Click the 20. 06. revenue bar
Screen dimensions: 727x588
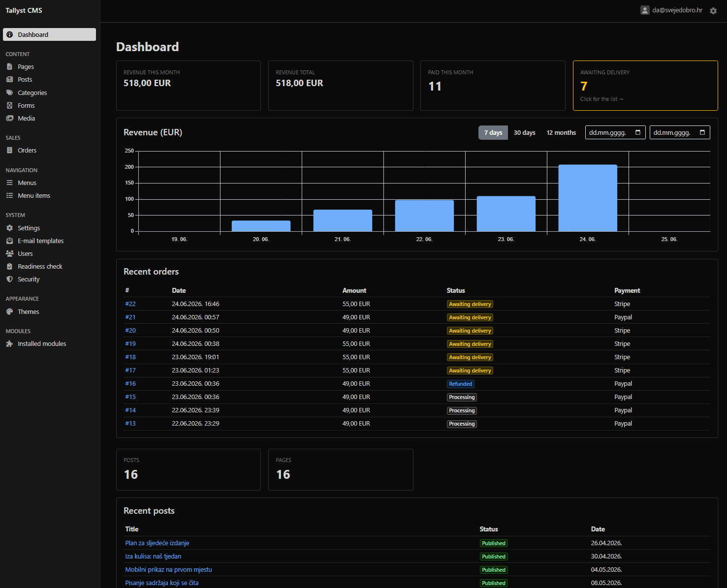click(261, 226)
